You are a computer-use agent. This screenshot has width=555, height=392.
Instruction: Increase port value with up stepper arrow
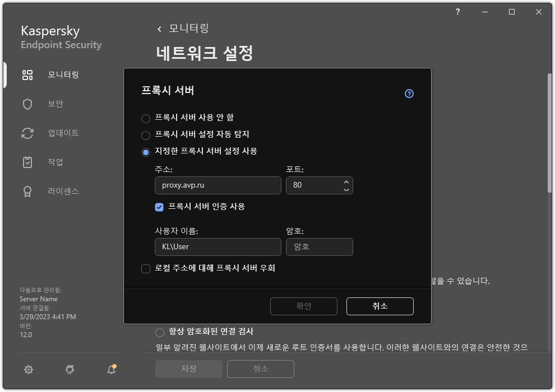(346, 182)
